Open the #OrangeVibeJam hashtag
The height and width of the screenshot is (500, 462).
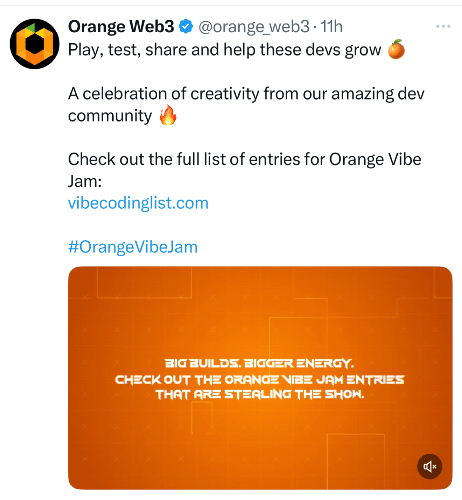(x=133, y=247)
